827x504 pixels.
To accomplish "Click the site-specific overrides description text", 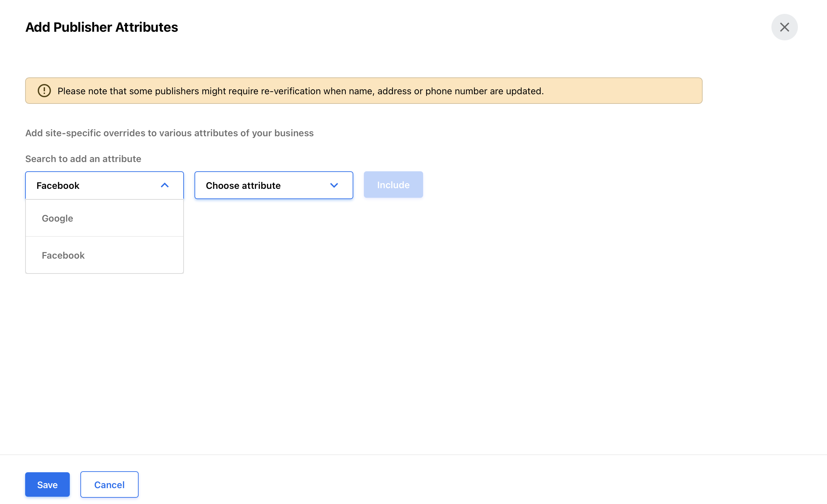I will (x=169, y=133).
